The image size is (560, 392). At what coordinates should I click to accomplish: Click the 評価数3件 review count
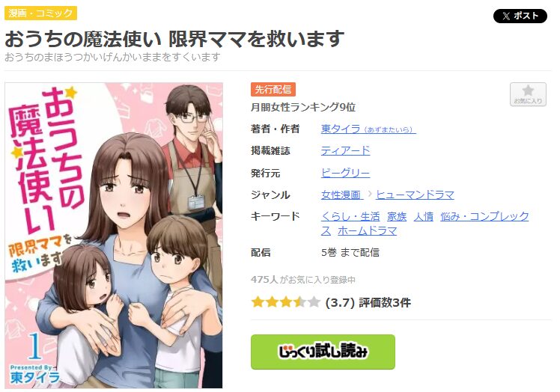385,303
